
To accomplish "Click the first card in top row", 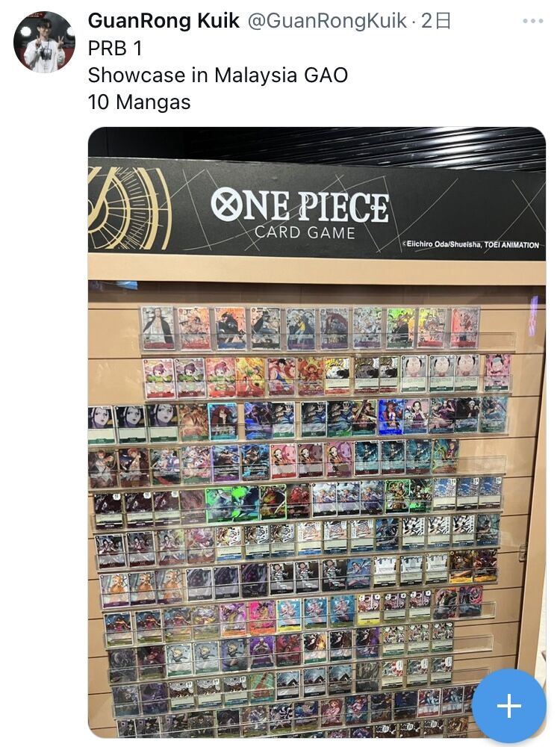I will tap(158, 329).
